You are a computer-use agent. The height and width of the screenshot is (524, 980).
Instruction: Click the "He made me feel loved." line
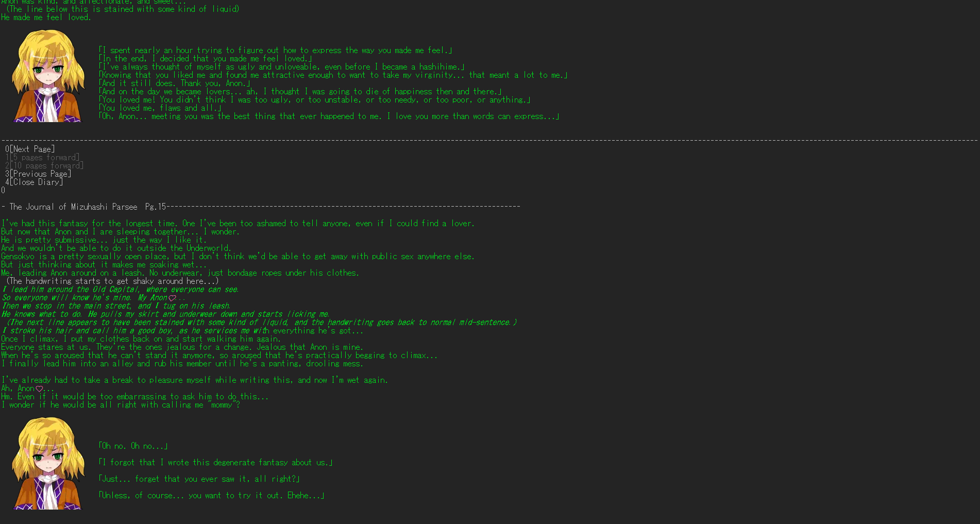(46, 17)
